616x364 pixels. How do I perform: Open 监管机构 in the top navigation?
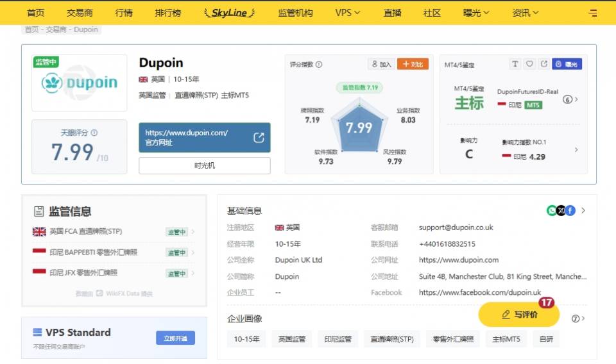pyautogui.click(x=295, y=13)
